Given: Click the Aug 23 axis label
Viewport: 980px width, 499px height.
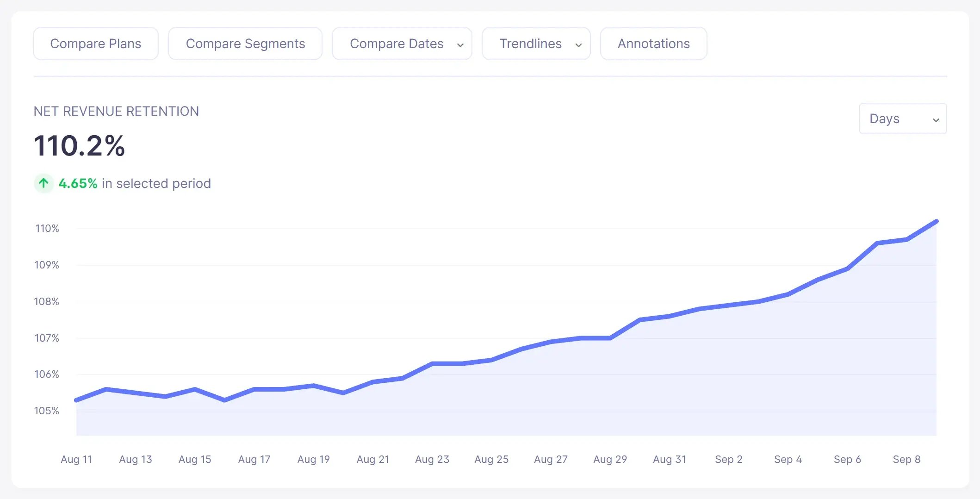Looking at the screenshot, I should (x=432, y=459).
